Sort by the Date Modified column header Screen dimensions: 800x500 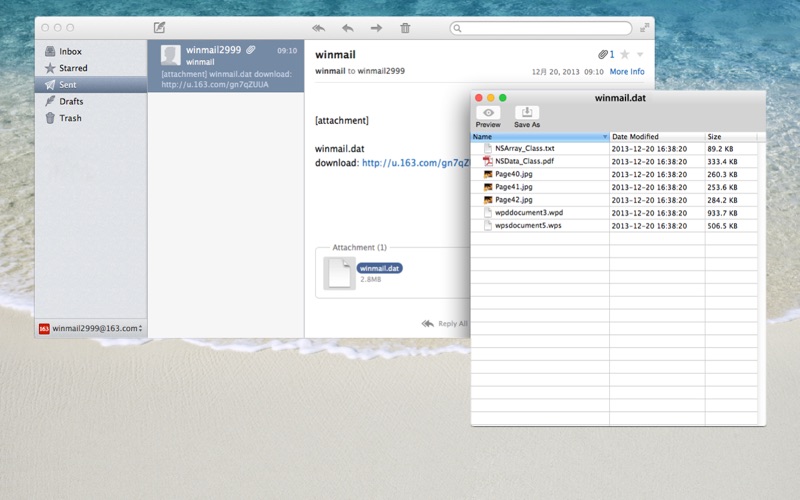[657, 137]
